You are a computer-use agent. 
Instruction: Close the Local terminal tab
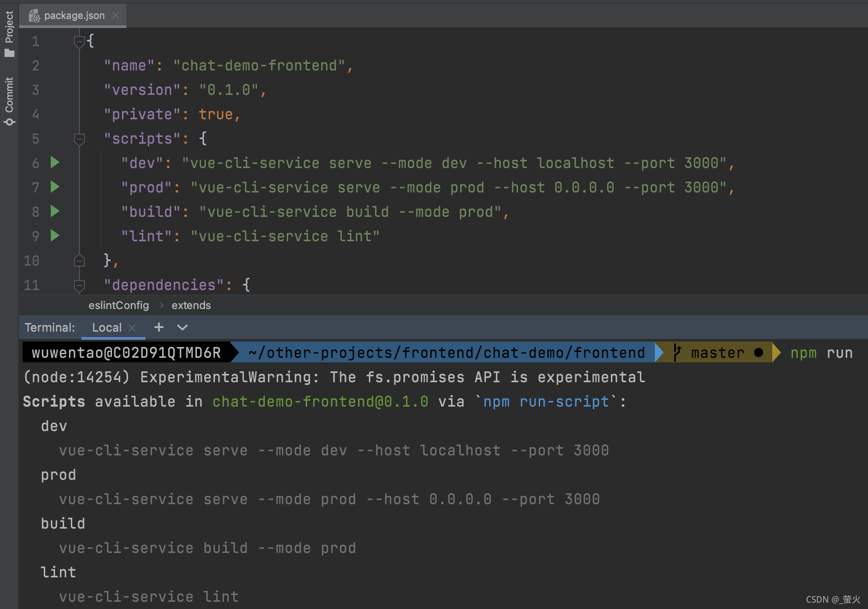[132, 328]
